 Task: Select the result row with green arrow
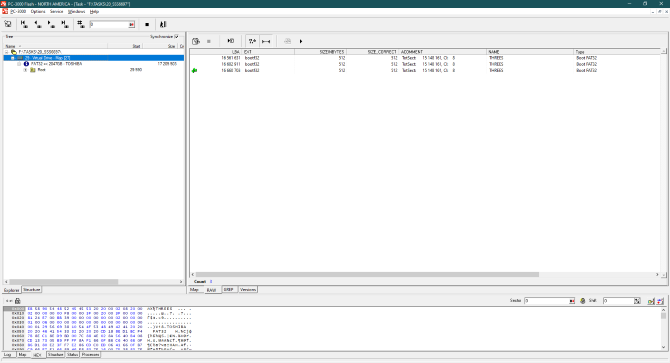[x=425, y=70]
